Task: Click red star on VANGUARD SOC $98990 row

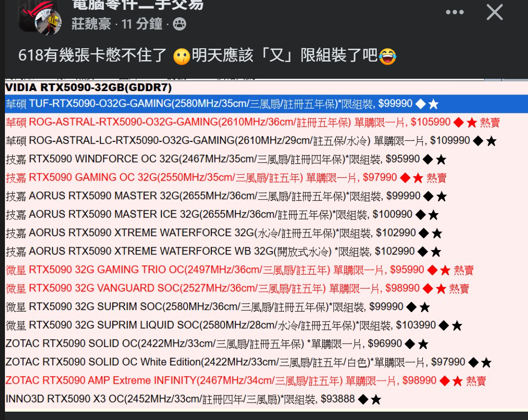Action: (x=441, y=289)
